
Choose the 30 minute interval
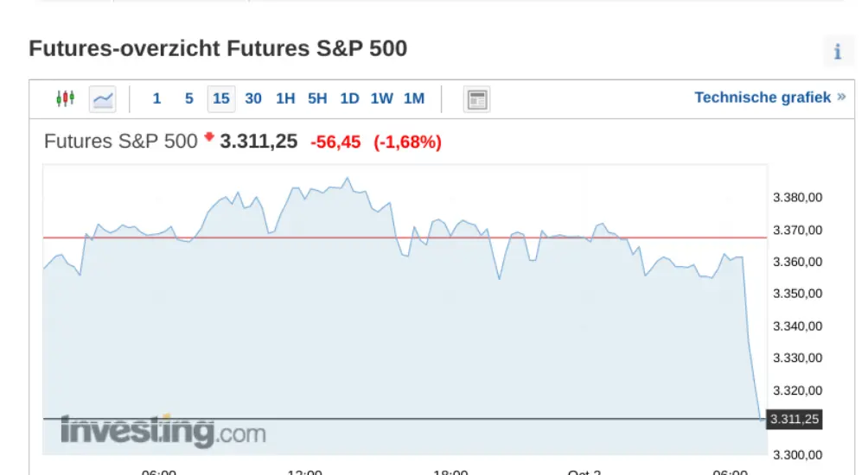click(x=253, y=99)
